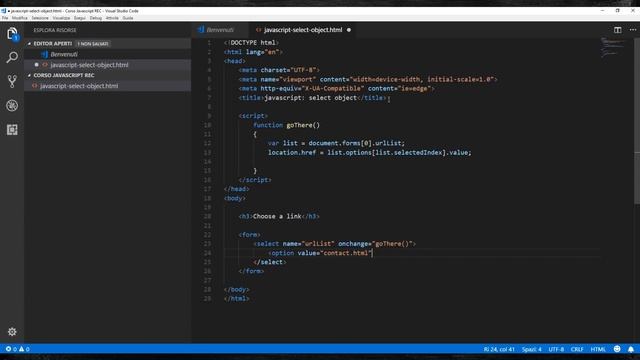Open the Debug menu
The height and width of the screenshot is (360, 640).
coord(96,18)
